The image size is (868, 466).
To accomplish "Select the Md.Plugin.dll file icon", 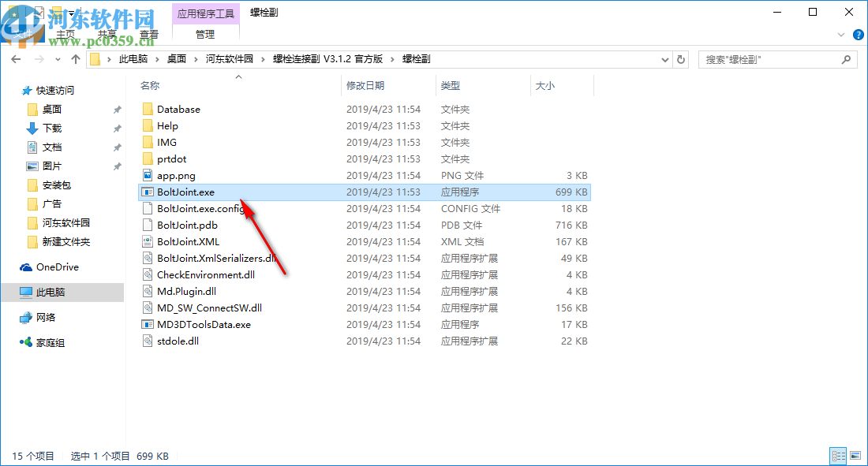I will [x=148, y=292].
